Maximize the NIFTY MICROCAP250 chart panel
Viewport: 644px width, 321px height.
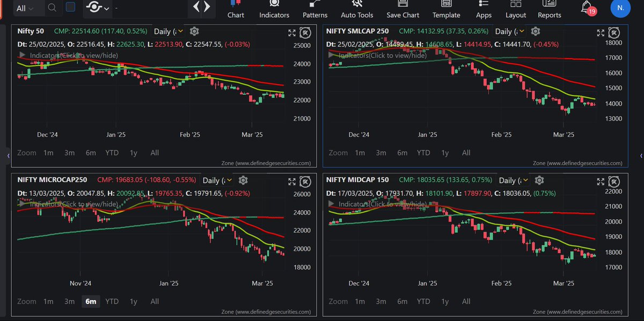coord(291,182)
